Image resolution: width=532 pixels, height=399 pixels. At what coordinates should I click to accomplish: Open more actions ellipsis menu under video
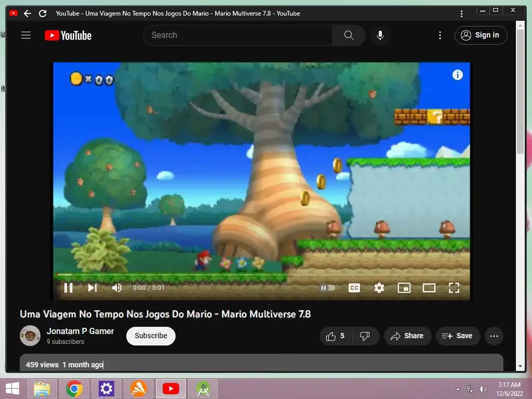point(494,336)
